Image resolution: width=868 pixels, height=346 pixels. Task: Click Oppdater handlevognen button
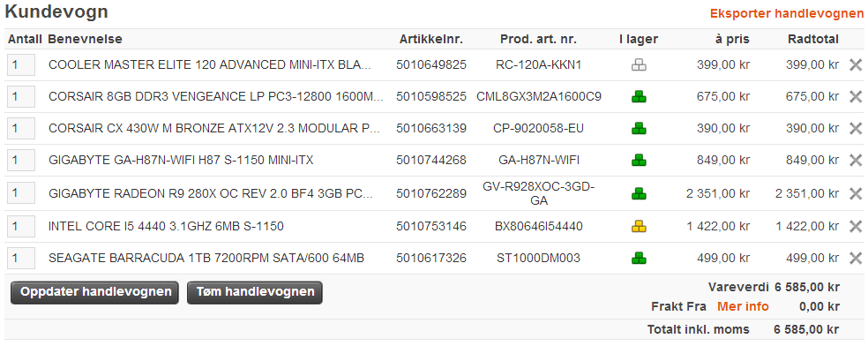pos(94,292)
